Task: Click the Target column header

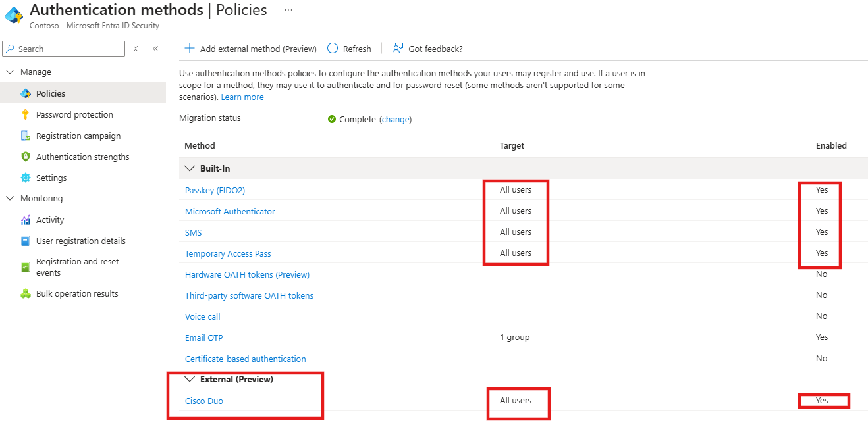Action: 512,145
